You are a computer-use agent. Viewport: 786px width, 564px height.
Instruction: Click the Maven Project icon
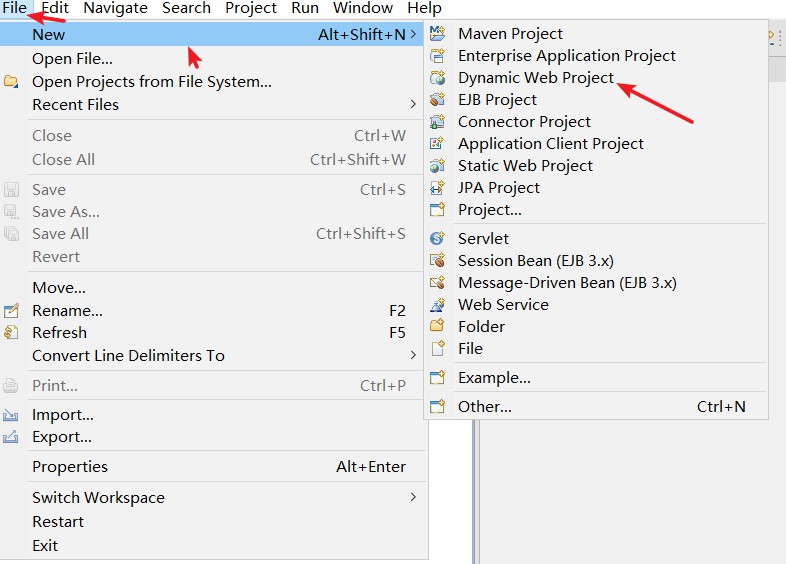click(437, 33)
